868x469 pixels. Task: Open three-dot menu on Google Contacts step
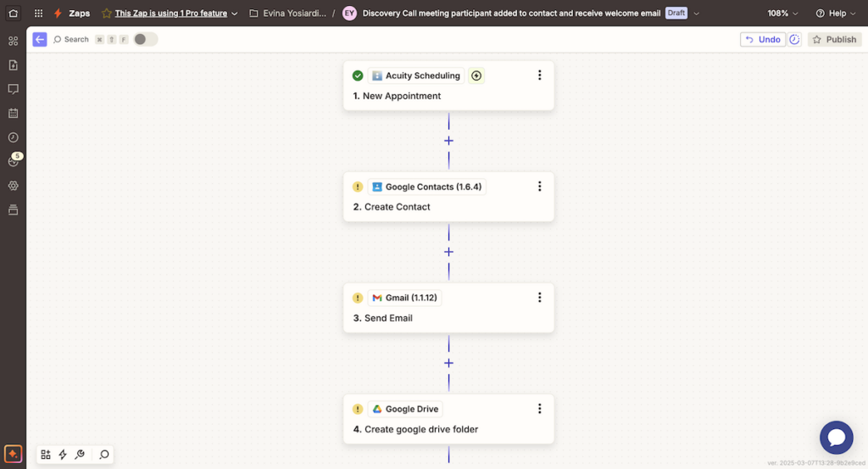click(x=540, y=187)
